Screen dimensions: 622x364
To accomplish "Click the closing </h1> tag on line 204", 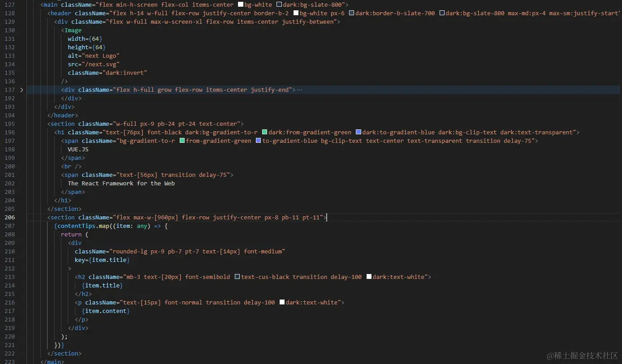I will 63,201.
